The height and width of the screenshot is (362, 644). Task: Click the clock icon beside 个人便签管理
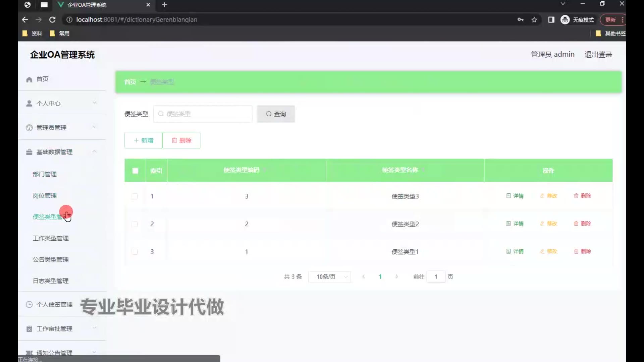29,304
